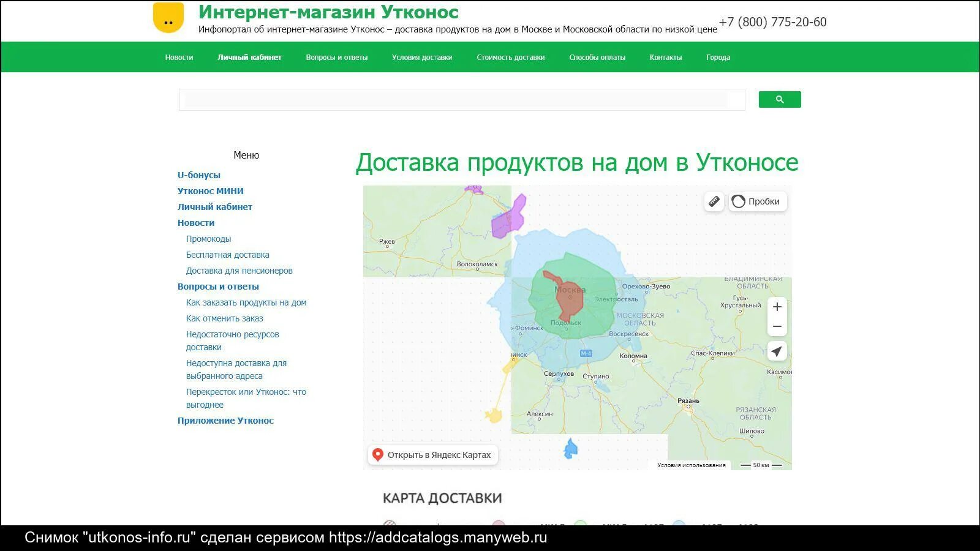Click Орехово-Зуево label on map
Screen dimensions: 980x551
[646, 287]
